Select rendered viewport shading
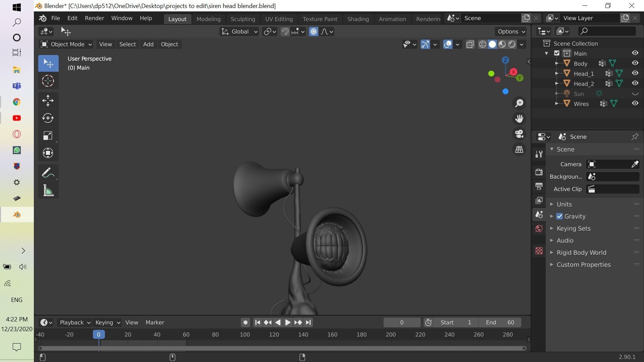This screenshot has height=362, width=644. [x=512, y=44]
